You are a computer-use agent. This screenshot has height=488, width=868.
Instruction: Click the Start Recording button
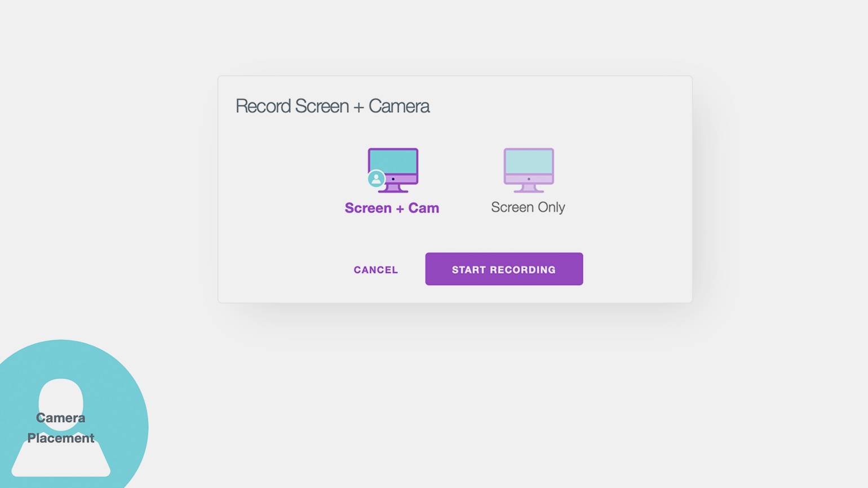[x=504, y=269]
